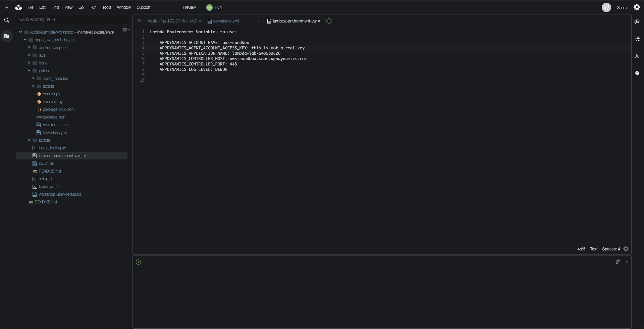Open the Collaborate panel icon

[637, 21]
